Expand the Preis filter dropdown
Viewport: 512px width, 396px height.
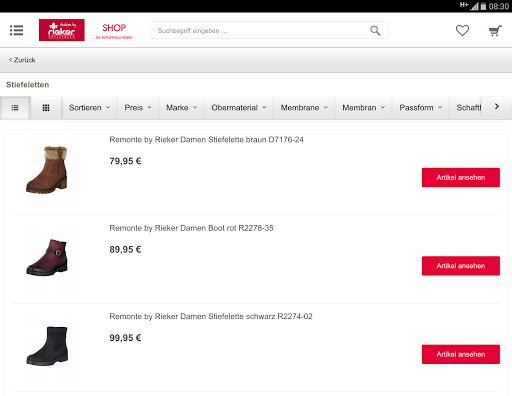[x=138, y=108]
